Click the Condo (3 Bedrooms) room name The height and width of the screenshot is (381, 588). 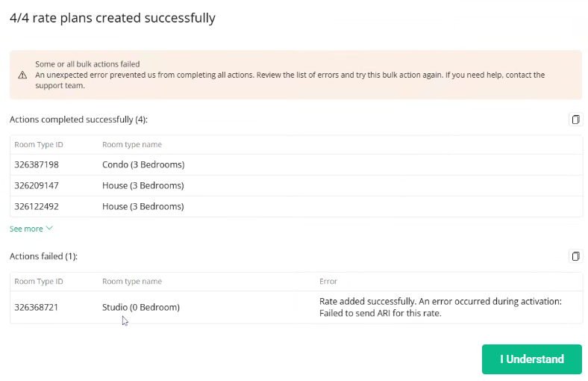(x=143, y=164)
